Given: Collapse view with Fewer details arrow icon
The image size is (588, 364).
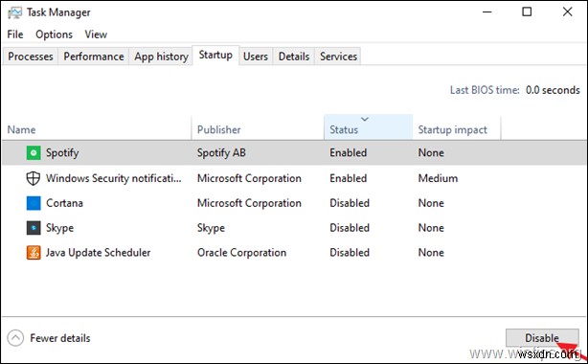Looking at the screenshot, I should click(x=15, y=338).
